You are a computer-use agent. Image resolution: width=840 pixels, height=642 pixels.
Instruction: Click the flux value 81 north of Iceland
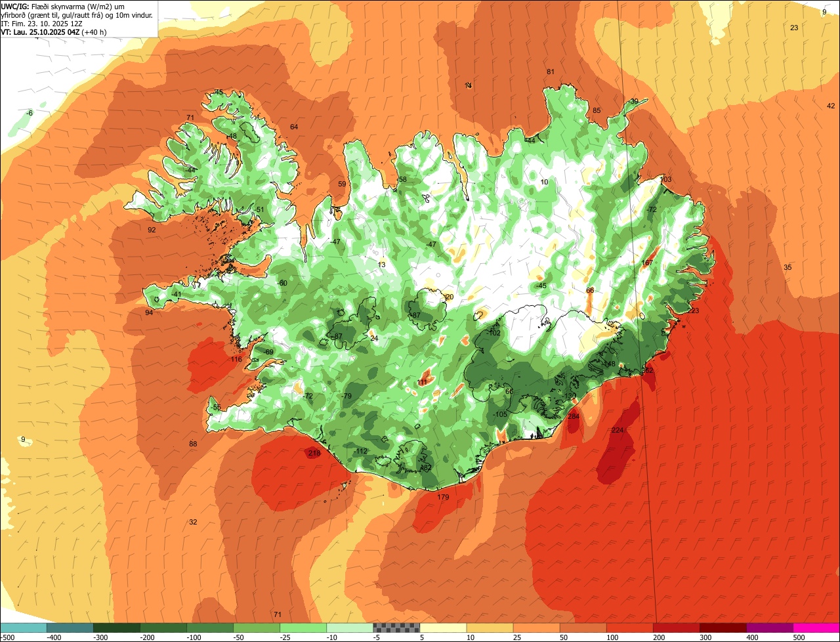point(551,72)
